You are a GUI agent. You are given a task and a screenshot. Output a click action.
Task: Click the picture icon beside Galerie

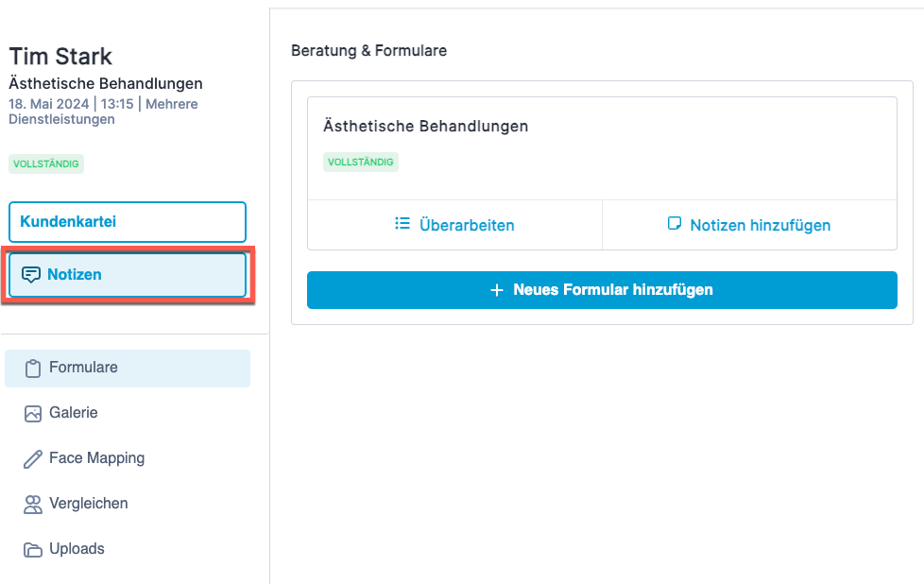pyautogui.click(x=33, y=414)
